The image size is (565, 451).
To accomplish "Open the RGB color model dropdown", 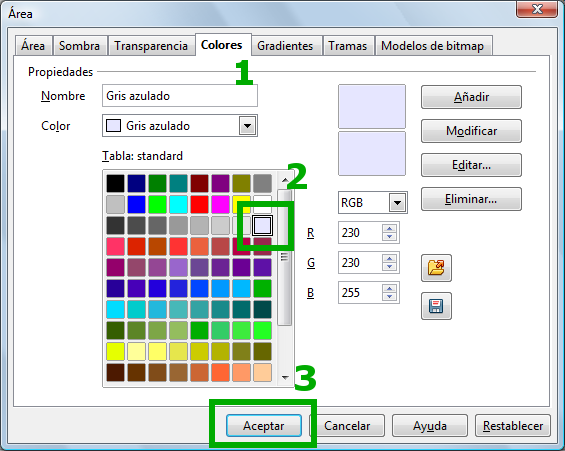I will 397,203.
